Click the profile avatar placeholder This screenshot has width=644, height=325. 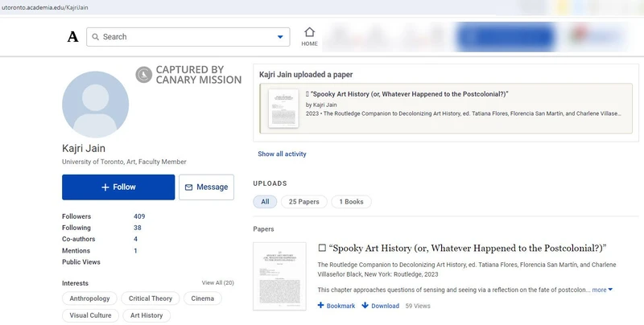click(95, 105)
